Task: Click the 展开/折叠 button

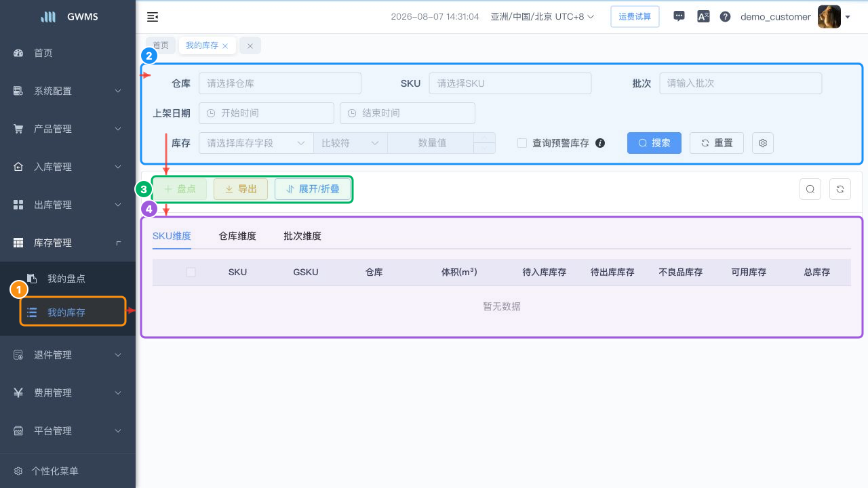Action: 313,189
